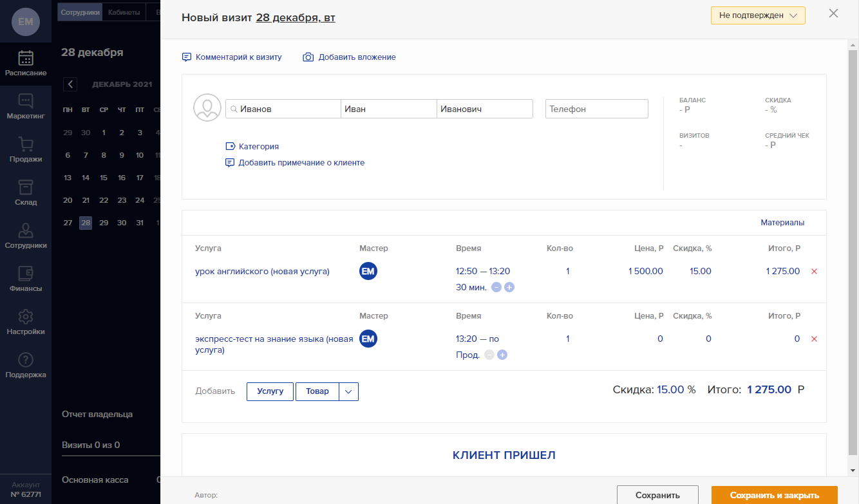Switch to Кабинеты tab

click(124, 12)
